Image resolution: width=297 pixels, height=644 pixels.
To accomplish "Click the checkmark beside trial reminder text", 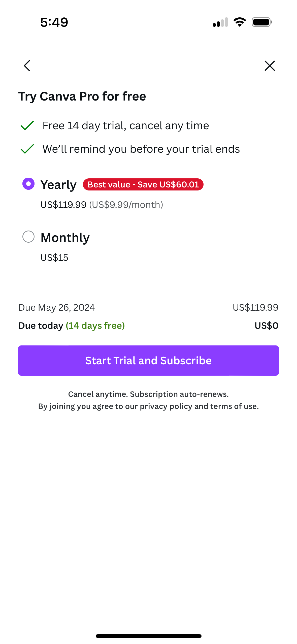I will tap(27, 149).
